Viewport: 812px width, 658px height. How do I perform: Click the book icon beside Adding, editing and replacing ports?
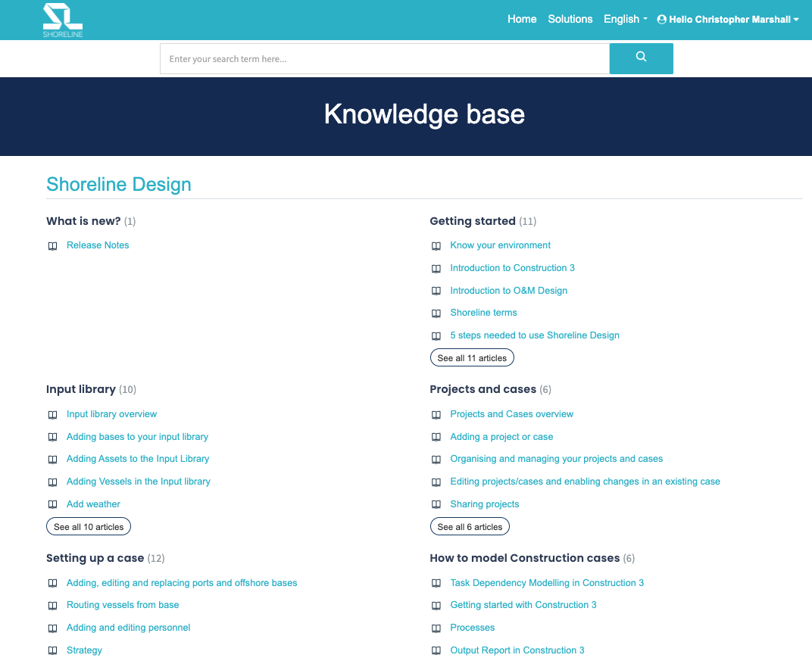tap(53, 584)
